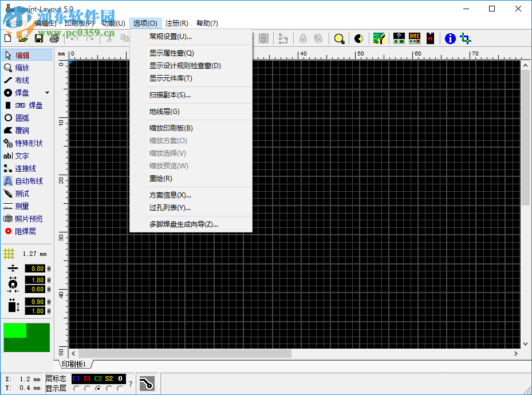Select the C2 display layer radio button
The width and height of the screenshot is (532, 395).
[98, 389]
